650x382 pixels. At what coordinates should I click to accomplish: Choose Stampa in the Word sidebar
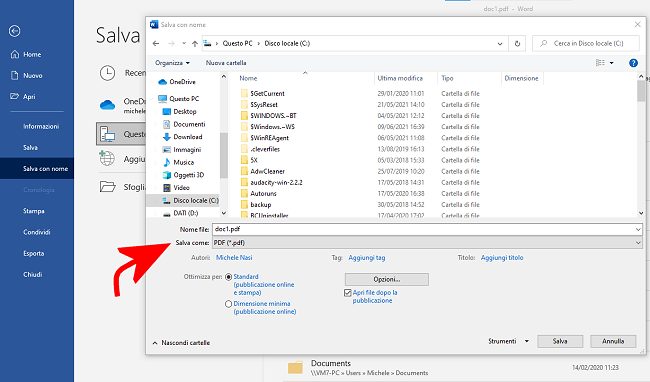(34, 211)
